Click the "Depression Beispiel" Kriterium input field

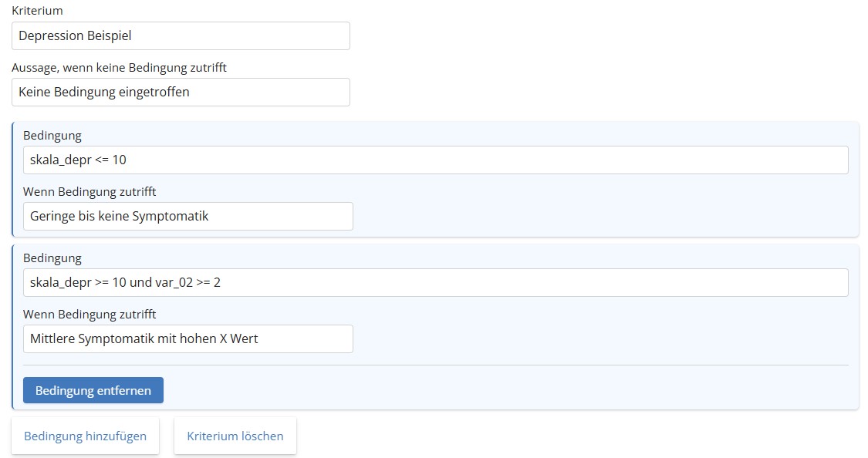[x=181, y=35]
